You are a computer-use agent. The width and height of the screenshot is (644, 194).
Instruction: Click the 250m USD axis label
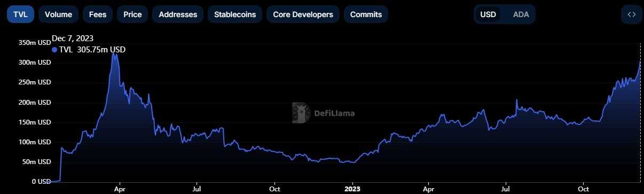tap(34, 82)
